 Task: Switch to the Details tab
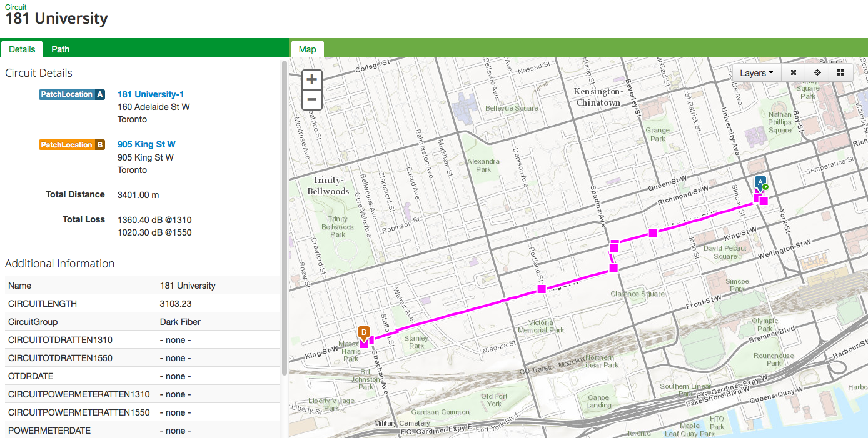(x=22, y=49)
